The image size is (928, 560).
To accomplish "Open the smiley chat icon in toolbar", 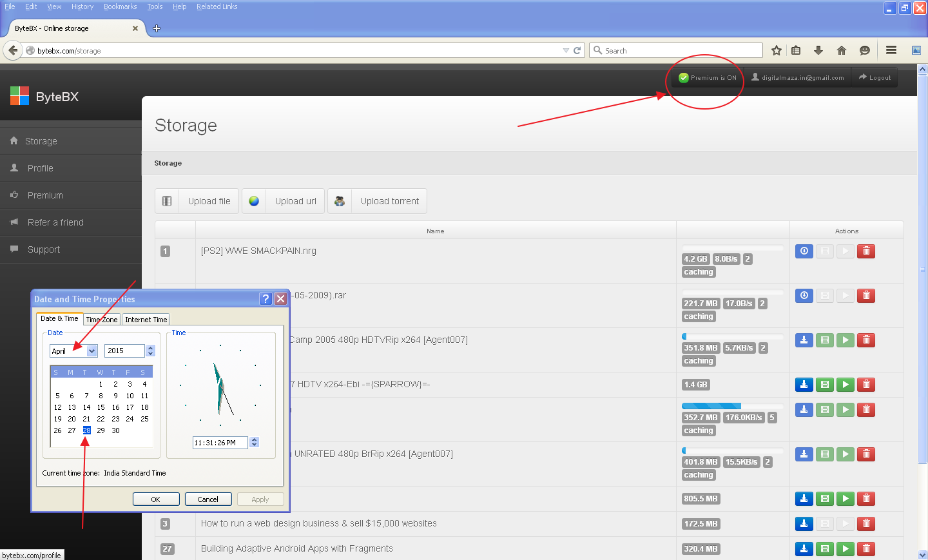I will pyautogui.click(x=865, y=50).
